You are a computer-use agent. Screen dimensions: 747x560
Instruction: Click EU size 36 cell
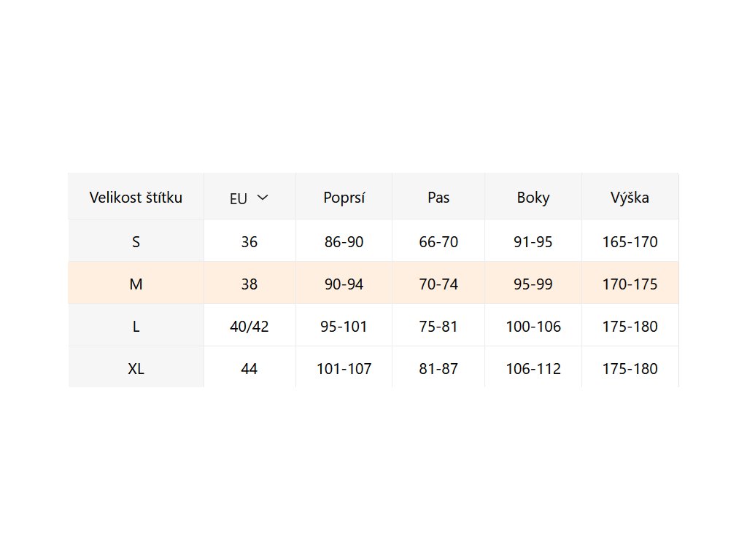tap(249, 242)
